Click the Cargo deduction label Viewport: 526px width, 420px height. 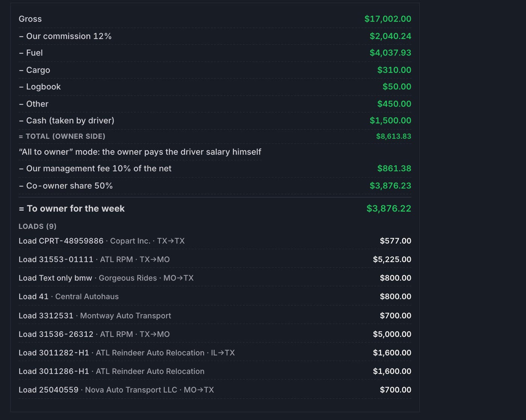click(34, 70)
